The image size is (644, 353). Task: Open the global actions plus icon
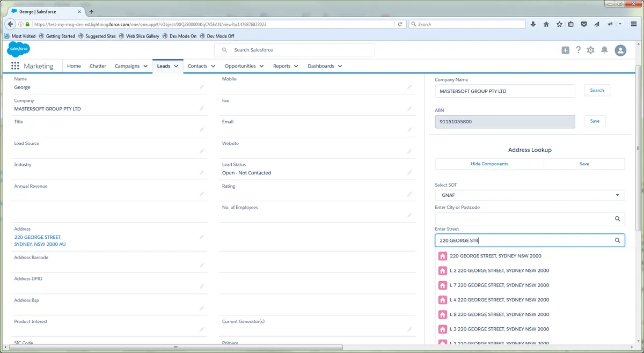(x=566, y=50)
